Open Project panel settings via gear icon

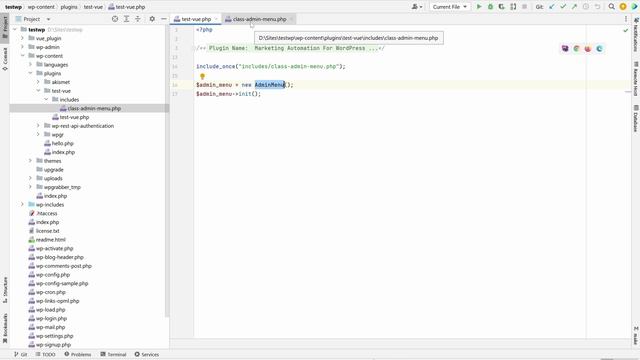coord(152,19)
